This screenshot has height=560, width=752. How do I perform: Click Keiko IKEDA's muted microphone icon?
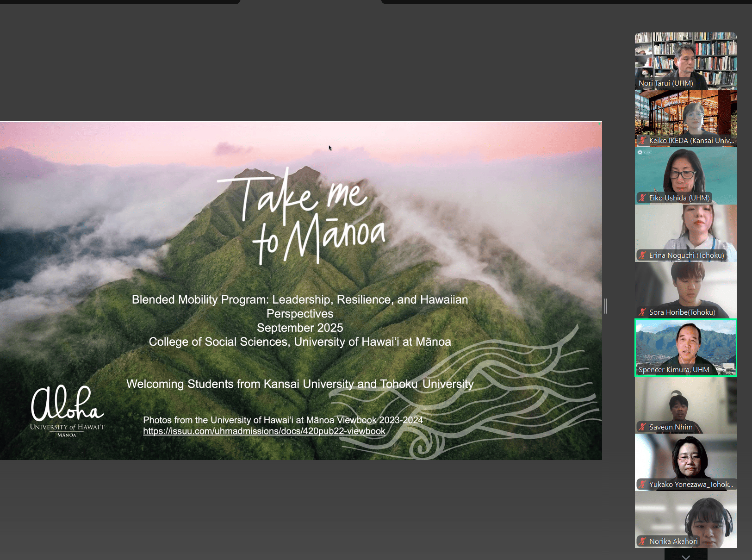point(642,140)
